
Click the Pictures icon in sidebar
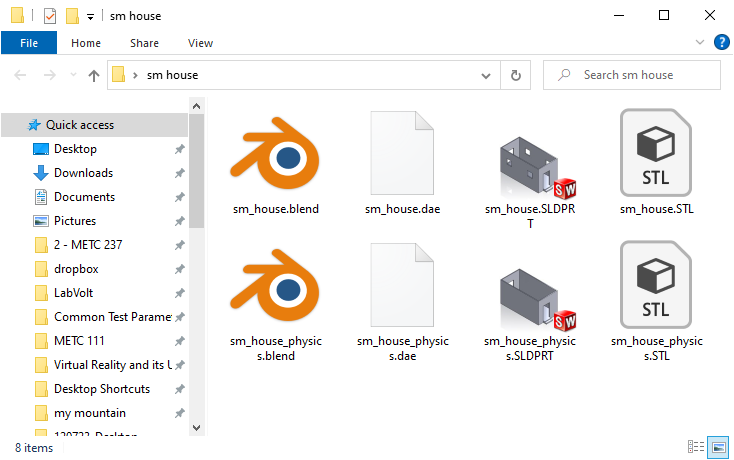41,221
